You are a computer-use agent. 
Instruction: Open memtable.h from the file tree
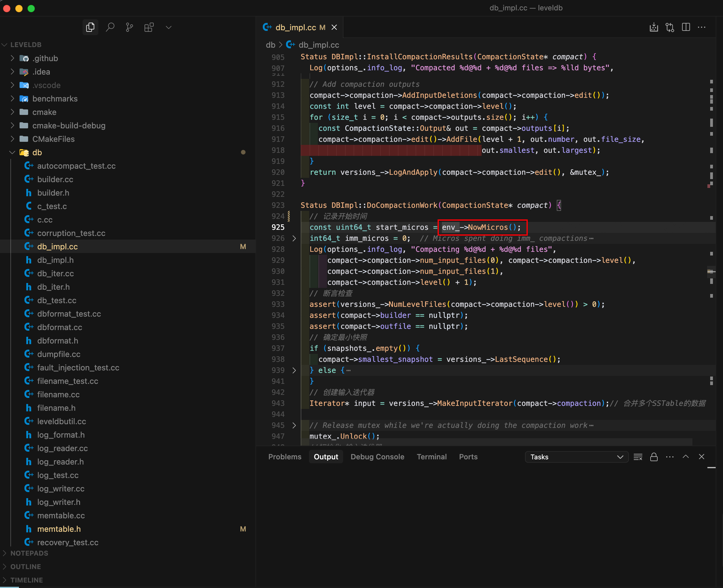click(59, 529)
